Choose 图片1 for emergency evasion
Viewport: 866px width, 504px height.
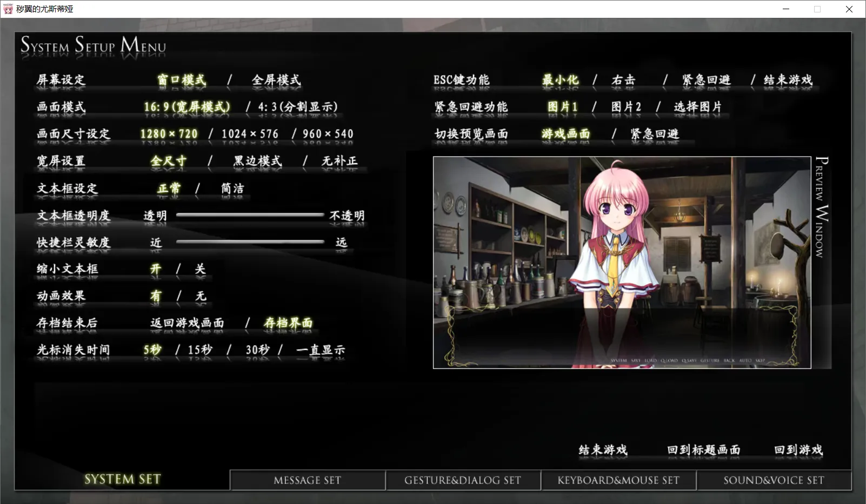[563, 107]
